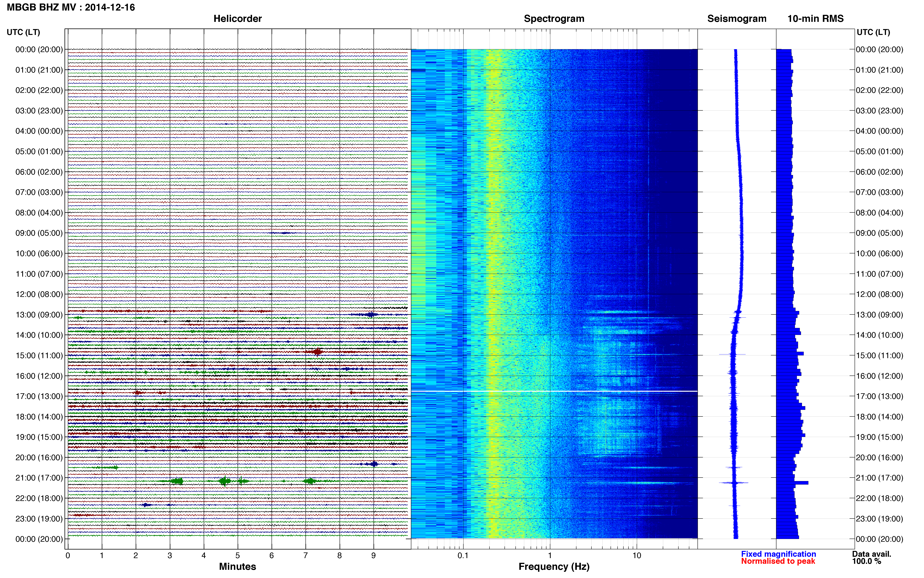The image size is (924, 578).
Task: Click the Frequency (Hz) axis title
Action: pos(554,566)
